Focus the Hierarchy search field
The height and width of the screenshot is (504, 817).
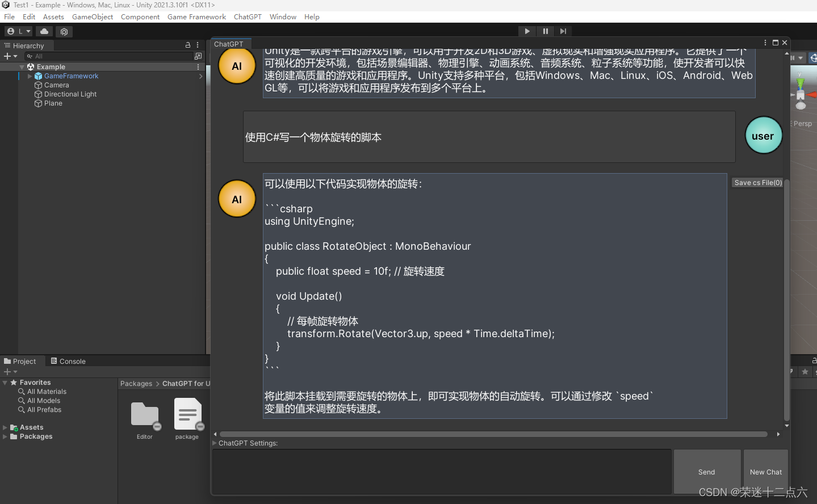(x=109, y=56)
